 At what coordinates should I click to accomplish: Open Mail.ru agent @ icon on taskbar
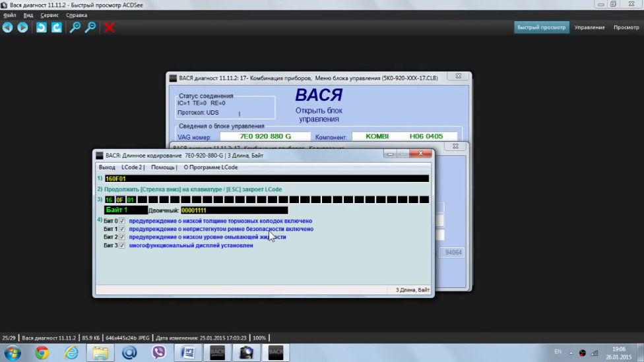pyautogui.click(x=129, y=353)
